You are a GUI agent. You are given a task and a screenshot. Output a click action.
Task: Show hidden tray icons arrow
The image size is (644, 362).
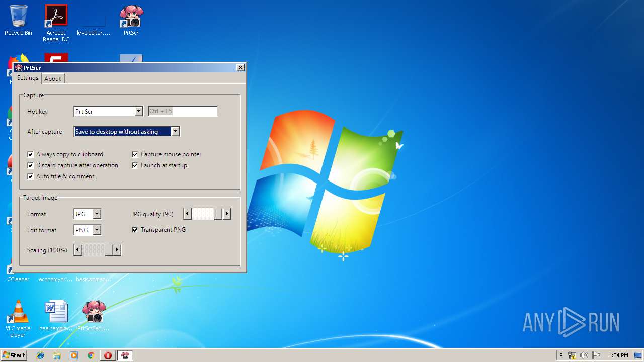click(561, 355)
